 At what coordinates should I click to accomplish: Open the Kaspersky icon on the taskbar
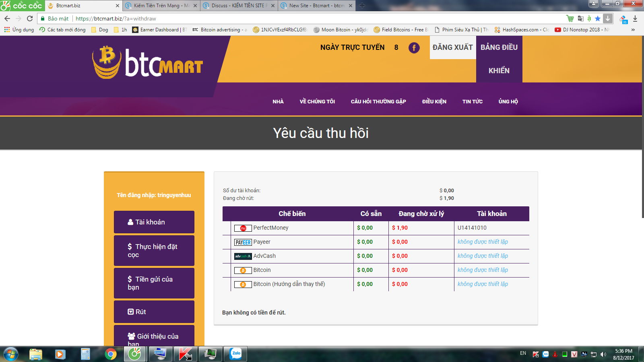[185, 354]
